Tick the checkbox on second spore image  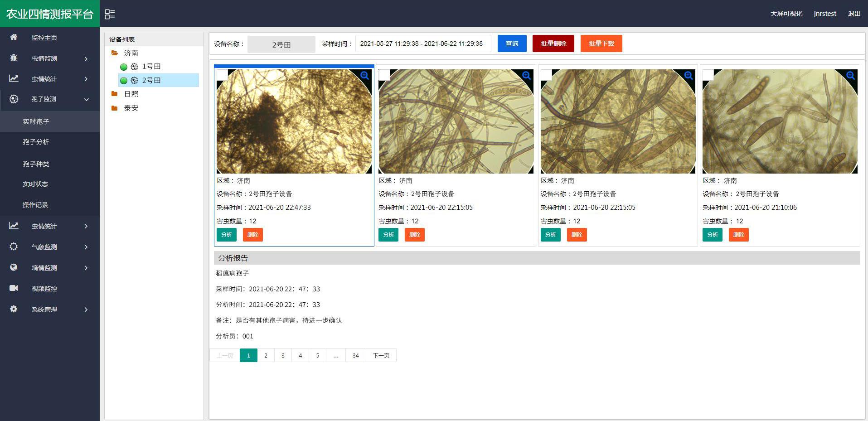[x=384, y=75]
